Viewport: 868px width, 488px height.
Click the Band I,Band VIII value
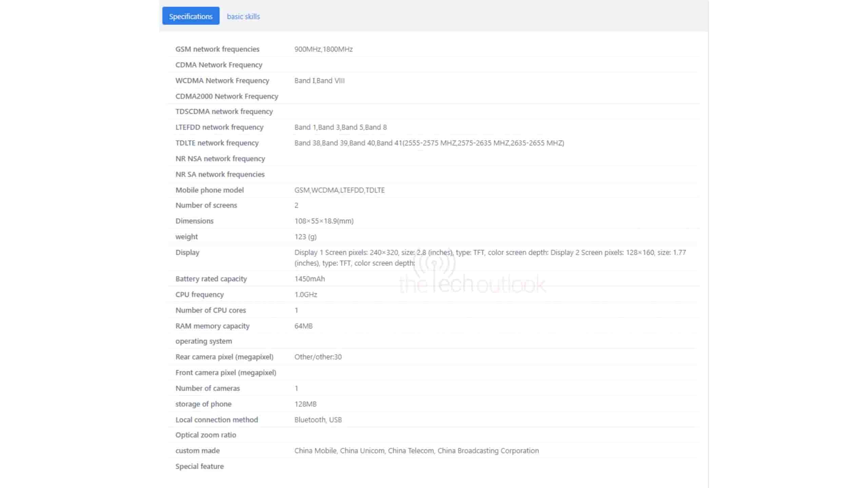(x=319, y=81)
